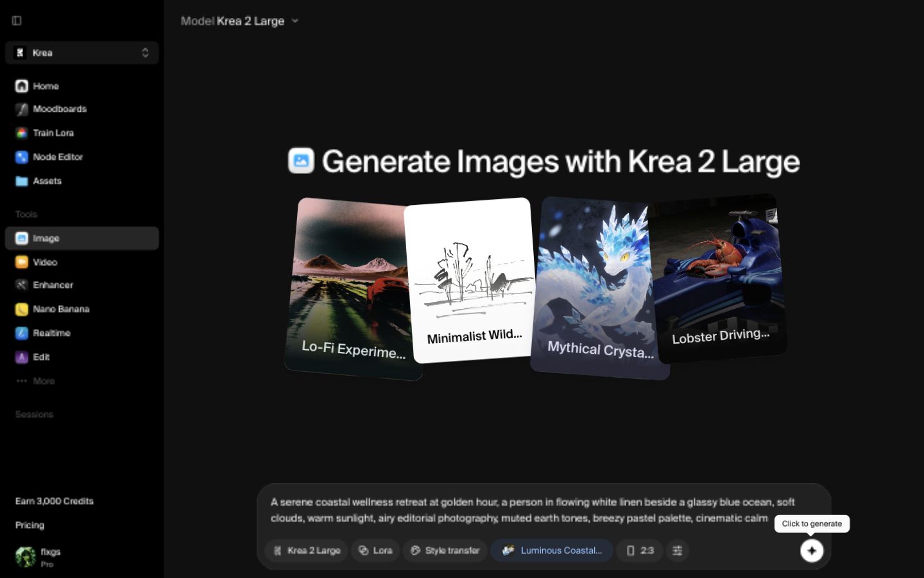Click the Nano Banana menu label
The image size is (924, 578).
pyautogui.click(x=61, y=309)
